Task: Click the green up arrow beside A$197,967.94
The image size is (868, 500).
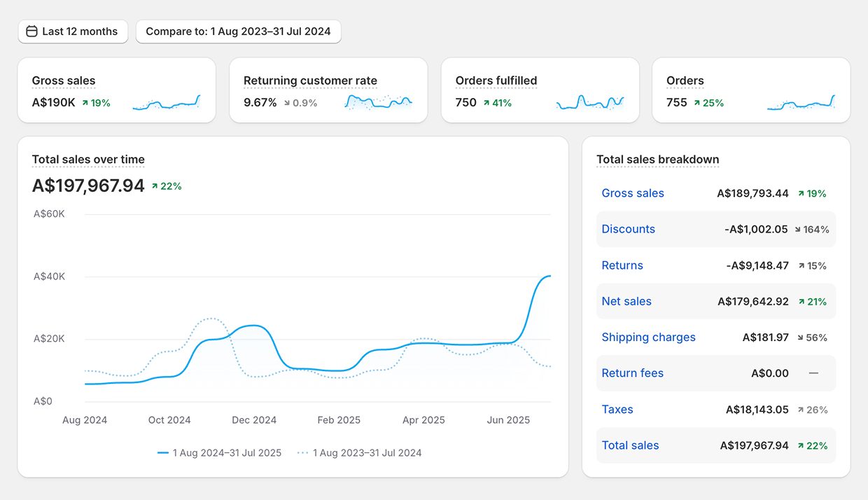Action: pos(155,186)
